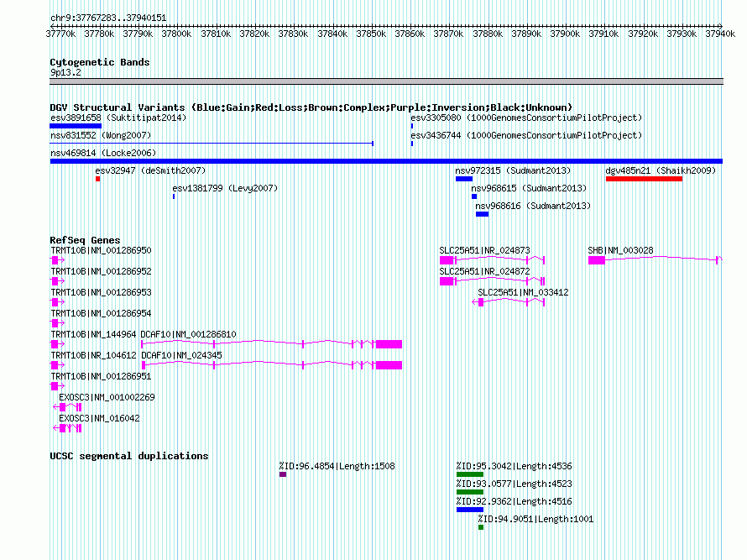Image resolution: width=747 pixels, height=560 pixels.
Task: Click the 9p13.2 cytogenetic band label
Action: (65, 72)
